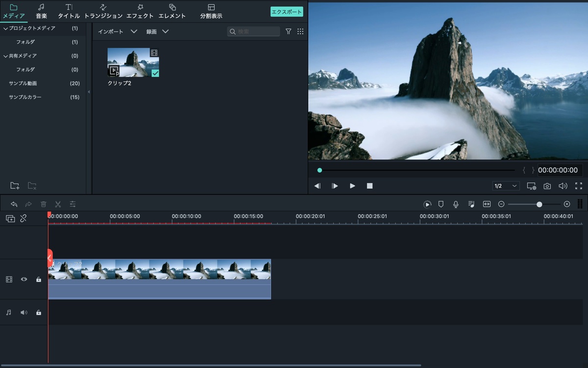The height and width of the screenshot is (368, 588).
Task: Open the audio mixer icon
Action: (471, 204)
